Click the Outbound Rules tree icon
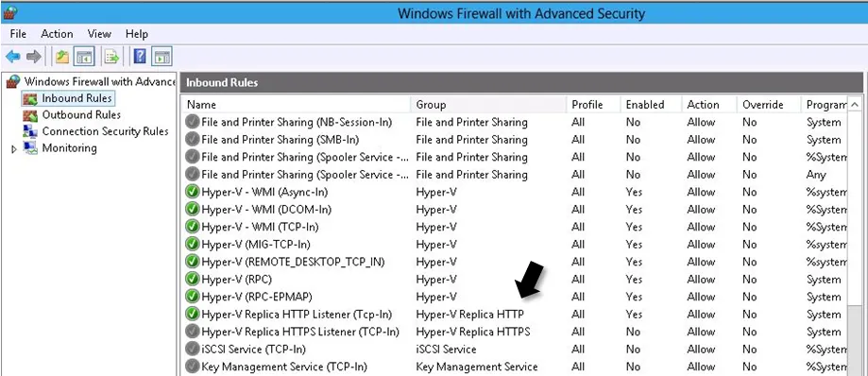 pos(30,115)
